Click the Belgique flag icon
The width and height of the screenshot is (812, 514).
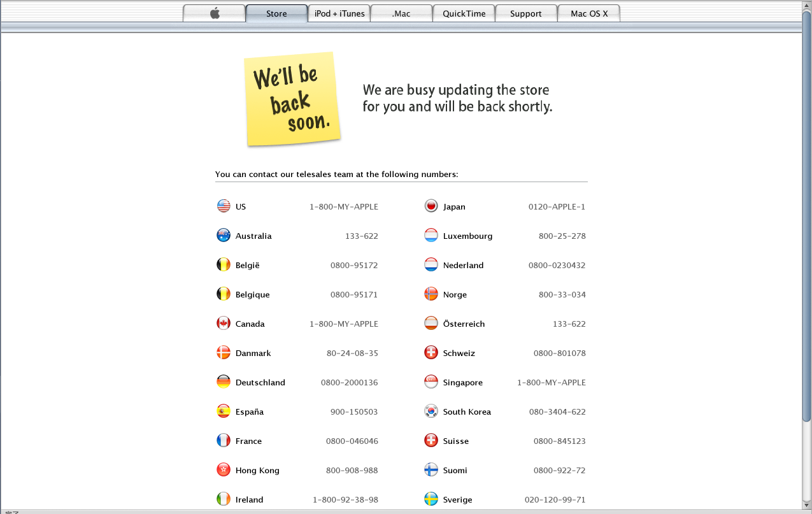tap(224, 294)
